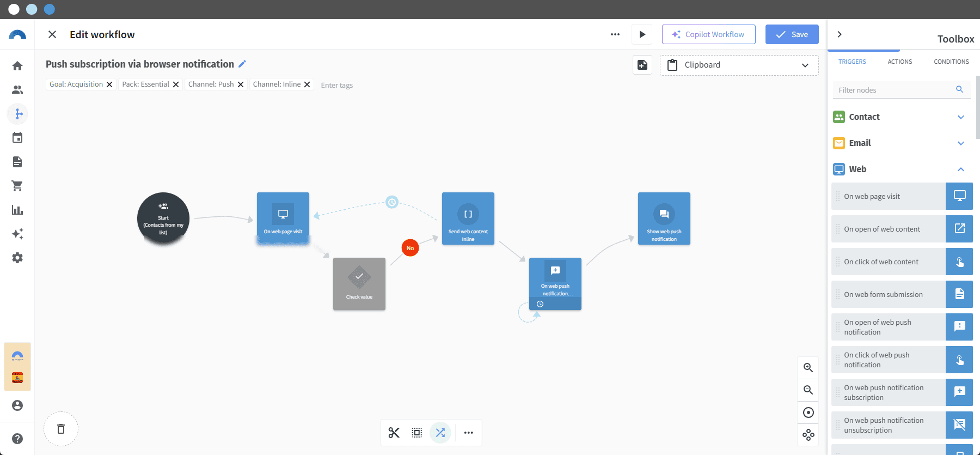
Task: Select On web push notification unsubscription node
Action: [902, 425]
